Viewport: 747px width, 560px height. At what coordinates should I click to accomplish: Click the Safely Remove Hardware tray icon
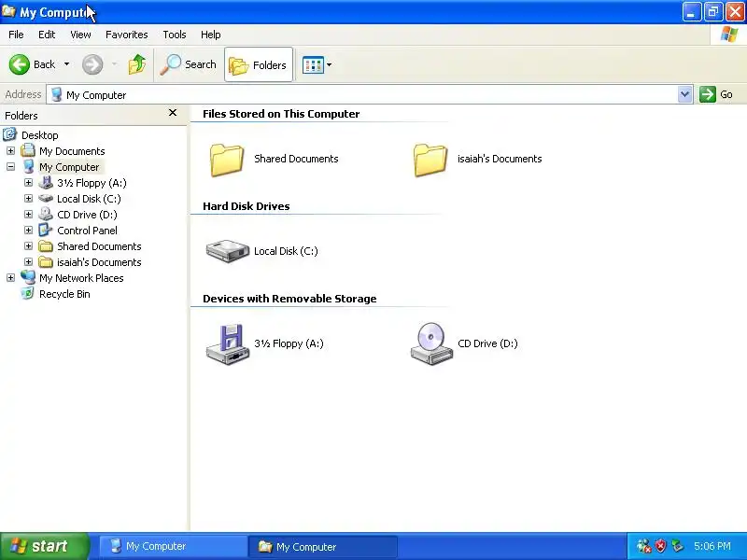tap(677, 546)
